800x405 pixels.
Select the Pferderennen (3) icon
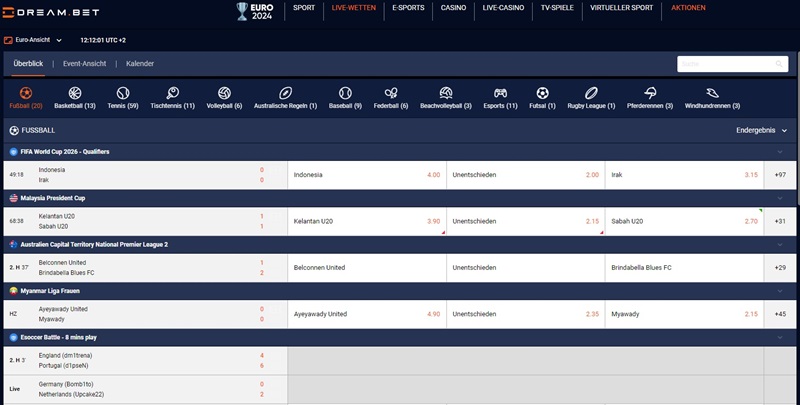pyautogui.click(x=650, y=93)
